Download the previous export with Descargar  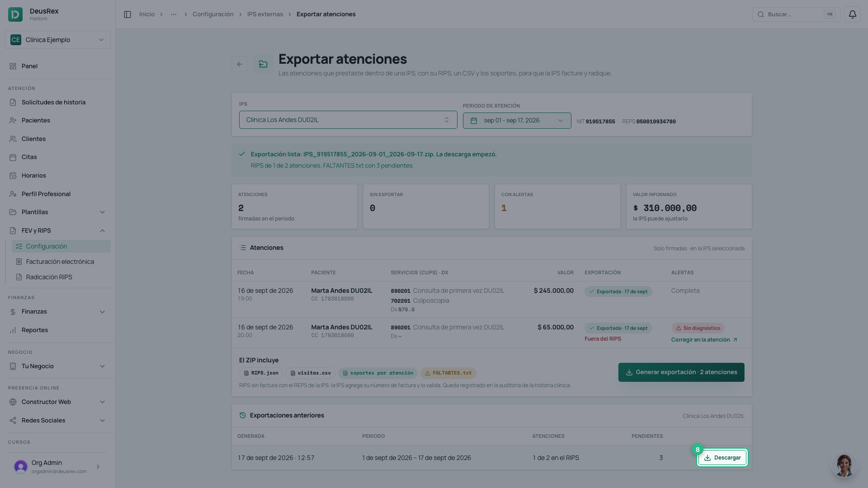click(722, 458)
